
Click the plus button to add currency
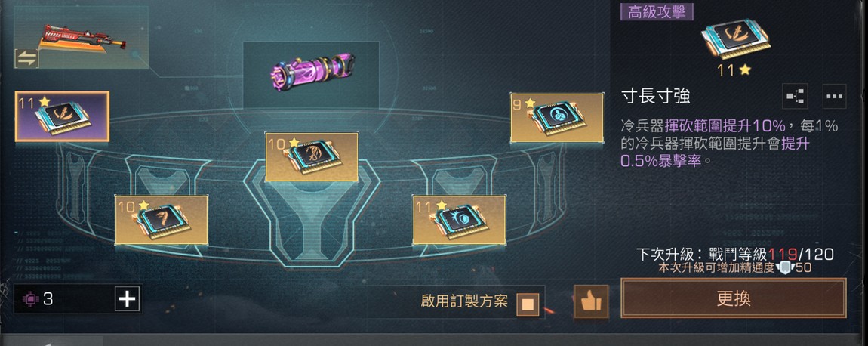[128, 299]
